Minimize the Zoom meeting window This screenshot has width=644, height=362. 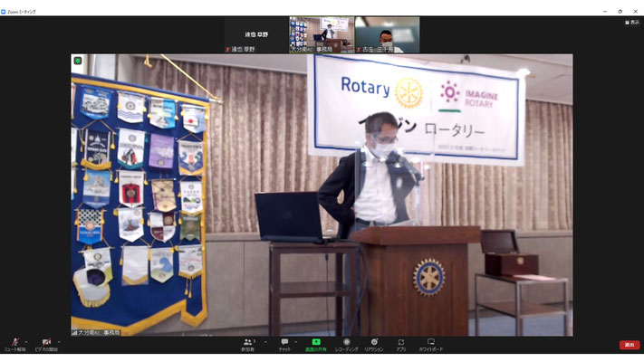[605, 12]
